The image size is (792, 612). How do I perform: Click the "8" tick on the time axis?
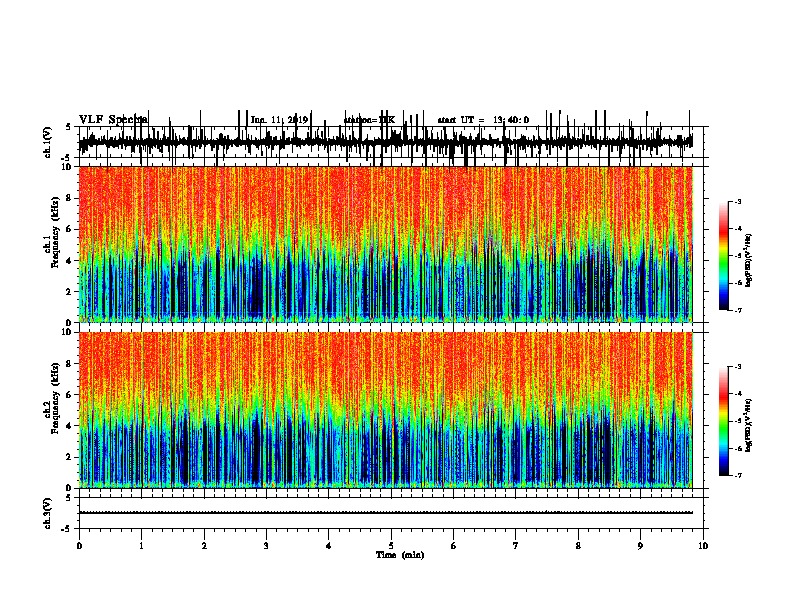[578, 546]
